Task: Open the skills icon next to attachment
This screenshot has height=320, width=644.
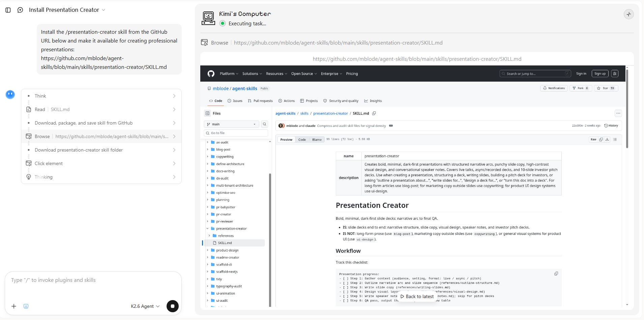Action: point(26,306)
